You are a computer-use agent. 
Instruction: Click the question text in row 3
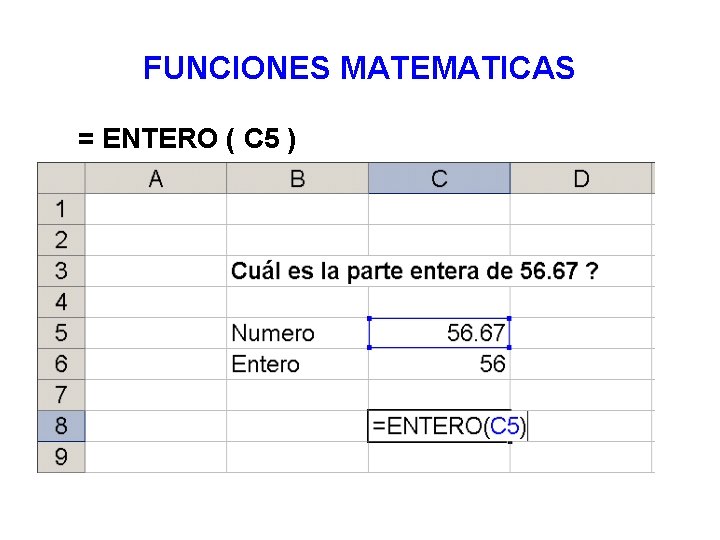pyautogui.click(x=415, y=271)
